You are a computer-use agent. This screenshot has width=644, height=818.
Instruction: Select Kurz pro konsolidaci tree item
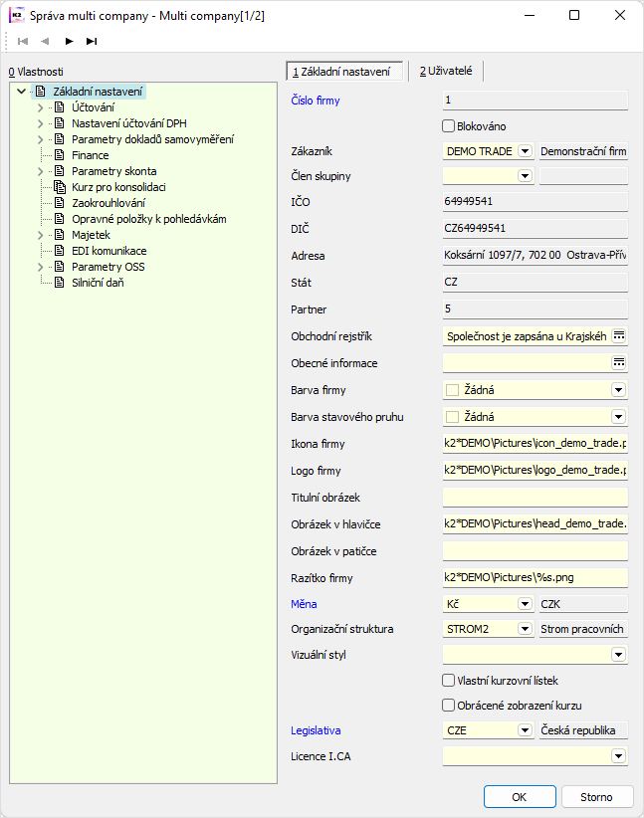point(118,187)
